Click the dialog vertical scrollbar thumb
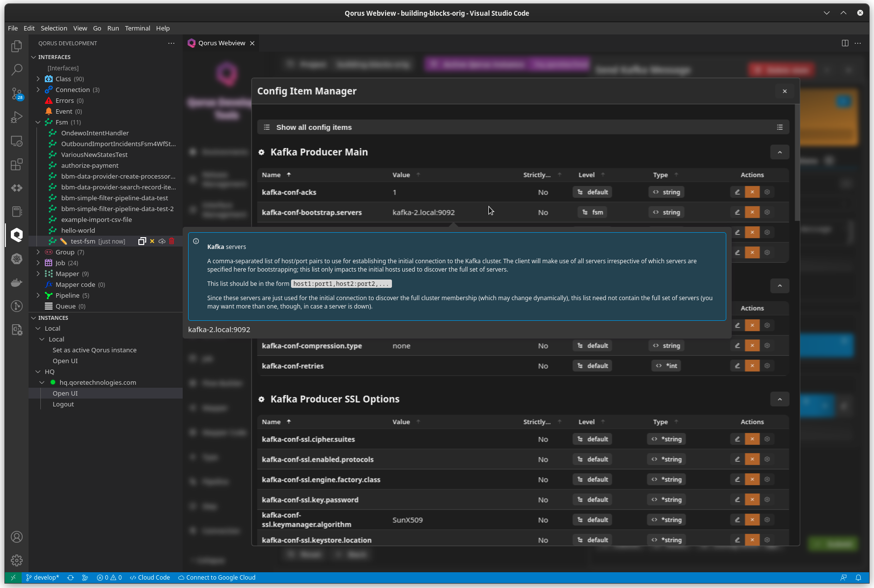Screen dimensions: 874x588 [x=797, y=162]
